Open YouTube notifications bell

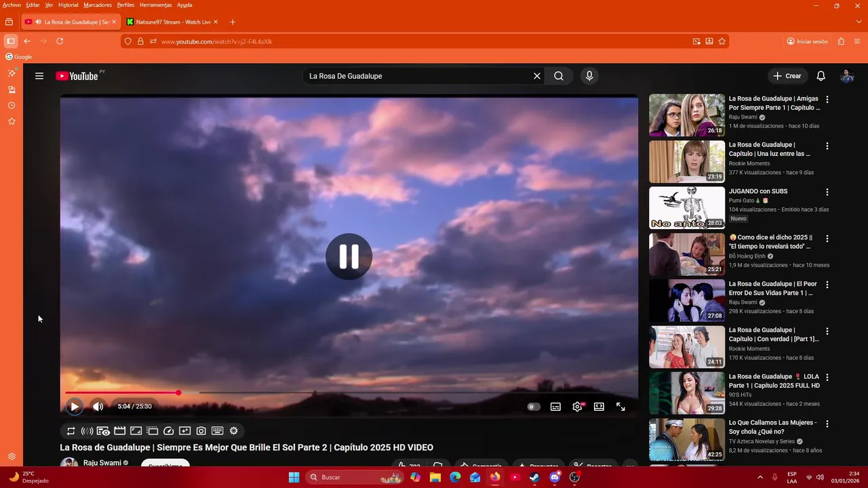[x=821, y=76]
